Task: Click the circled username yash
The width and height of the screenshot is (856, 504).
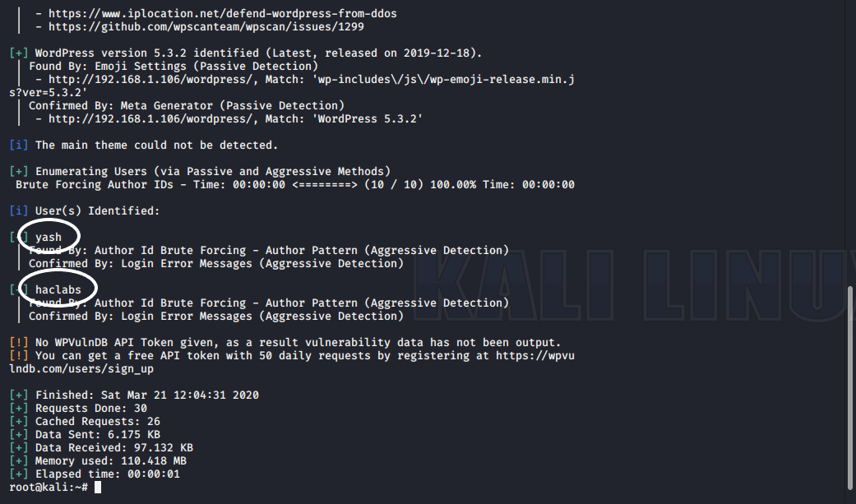Action: click(x=49, y=238)
